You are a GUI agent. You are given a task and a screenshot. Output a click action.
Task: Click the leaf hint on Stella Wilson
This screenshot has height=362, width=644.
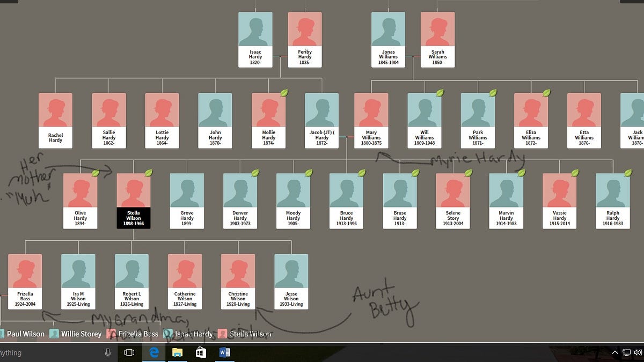[149, 173]
